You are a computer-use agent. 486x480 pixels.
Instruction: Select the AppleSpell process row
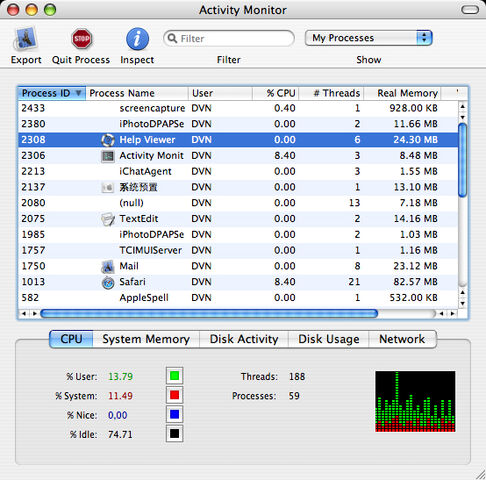[238, 298]
